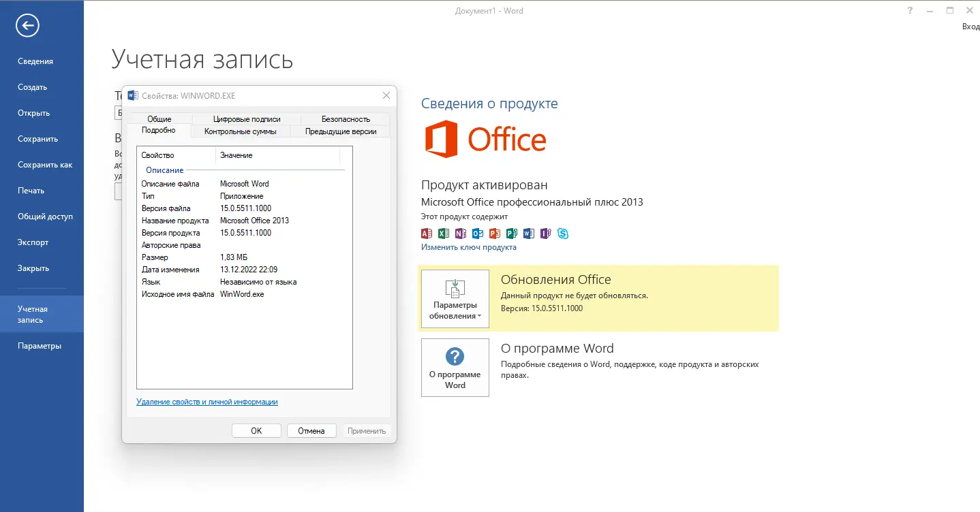Choose Закрыть in the sidebar
The width and height of the screenshot is (980, 512).
42,268
